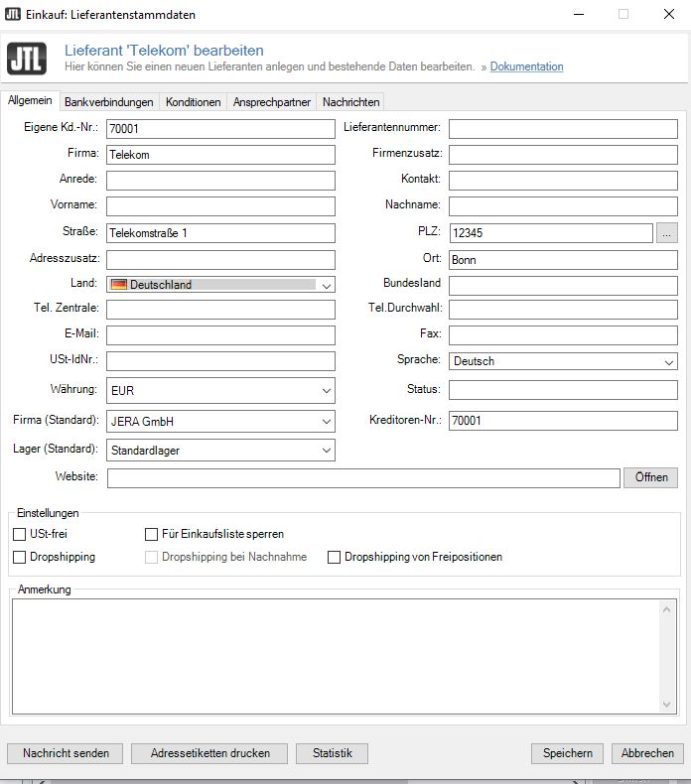The width and height of the screenshot is (691, 784).
Task: Save with the Speichern button
Action: point(568,753)
